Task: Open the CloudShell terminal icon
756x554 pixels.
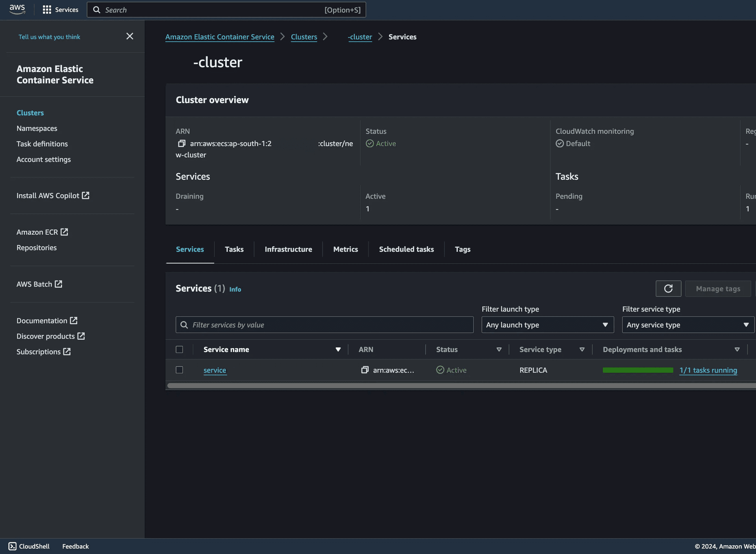Action: [13, 546]
